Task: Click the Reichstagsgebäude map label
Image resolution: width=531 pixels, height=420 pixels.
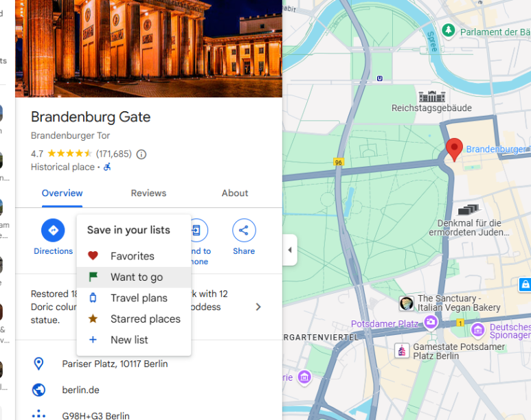Action: pyautogui.click(x=431, y=108)
